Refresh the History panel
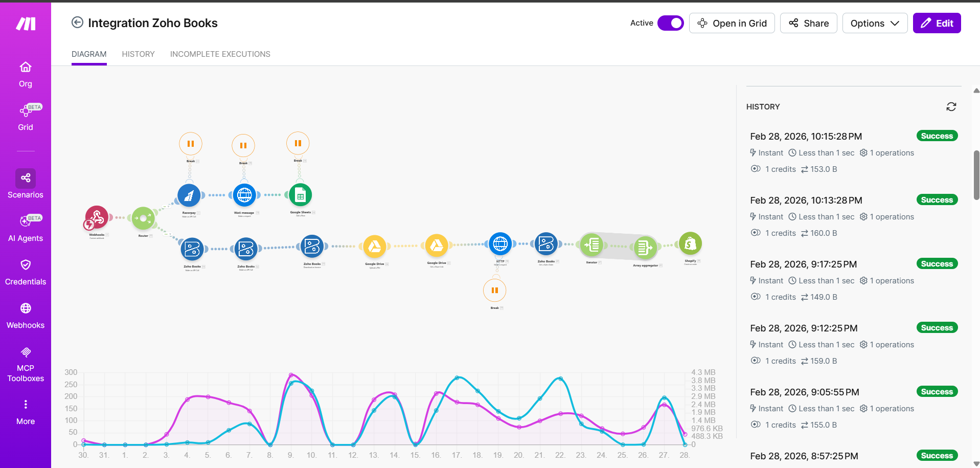The height and width of the screenshot is (468, 980). [951, 106]
